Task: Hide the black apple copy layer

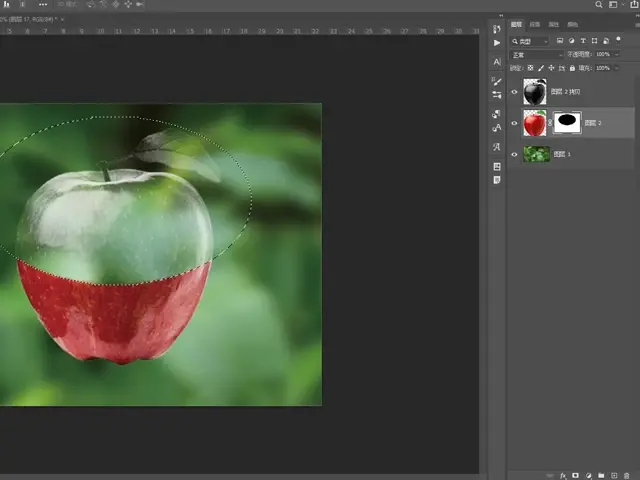Action: [x=515, y=92]
